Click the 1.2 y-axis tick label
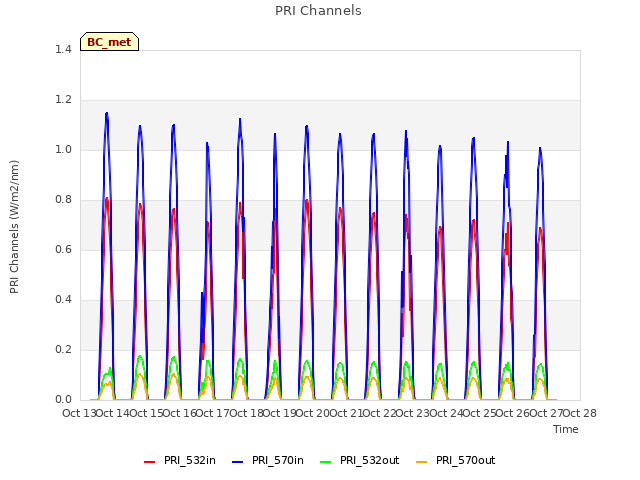 [63, 100]
